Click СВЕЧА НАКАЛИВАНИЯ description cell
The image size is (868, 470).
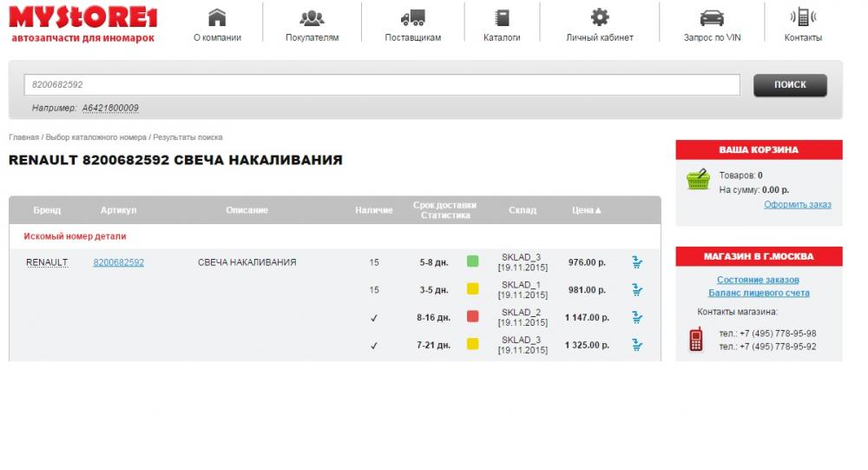(x=247, y=262)
